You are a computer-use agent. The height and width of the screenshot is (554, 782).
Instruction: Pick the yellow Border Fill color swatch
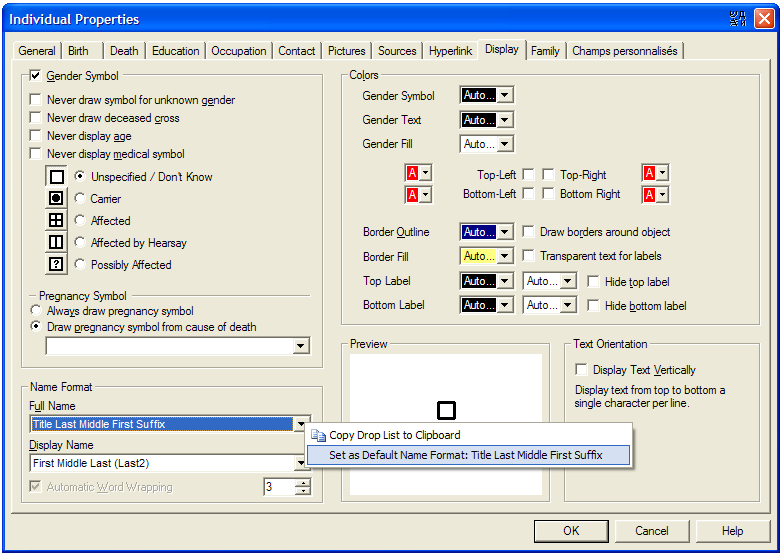(478, 256)
